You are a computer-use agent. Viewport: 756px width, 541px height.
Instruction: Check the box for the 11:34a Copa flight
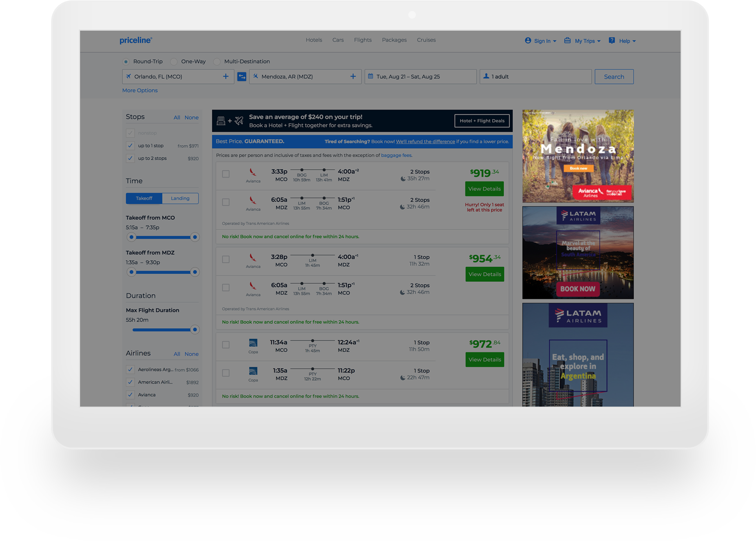pos(226,345)
